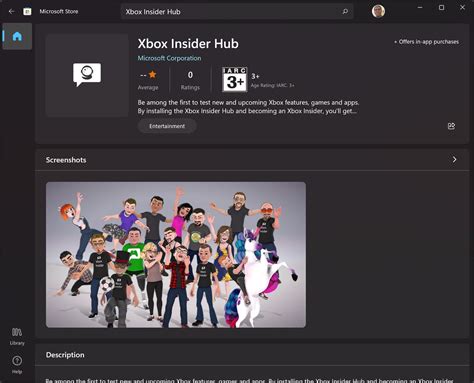Maximize the Microsoft Store window
474x383 pixels.
[x=441, y=7]
